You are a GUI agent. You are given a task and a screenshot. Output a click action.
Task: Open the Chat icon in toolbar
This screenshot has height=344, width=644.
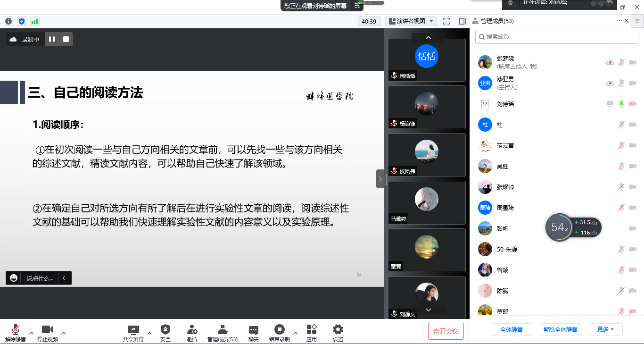(254, 330)
